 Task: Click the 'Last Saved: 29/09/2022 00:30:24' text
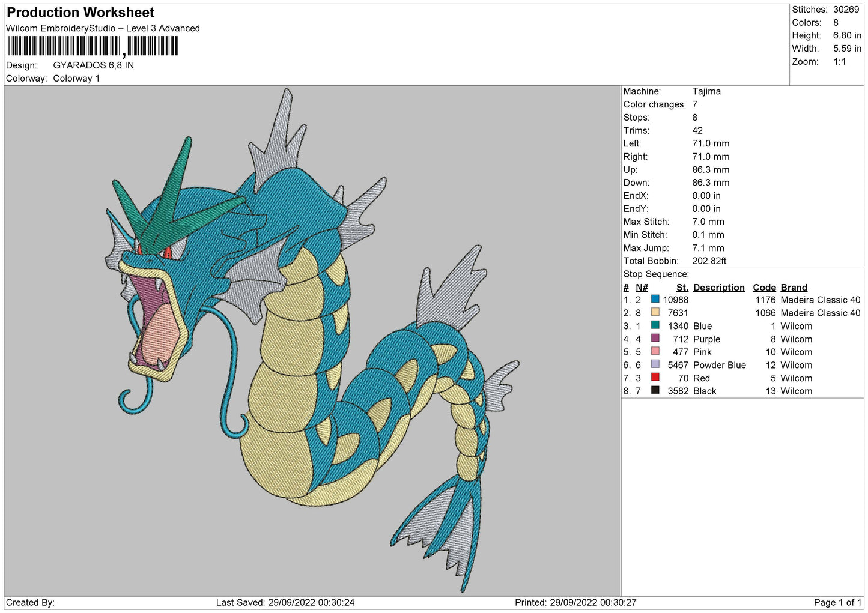285,603
